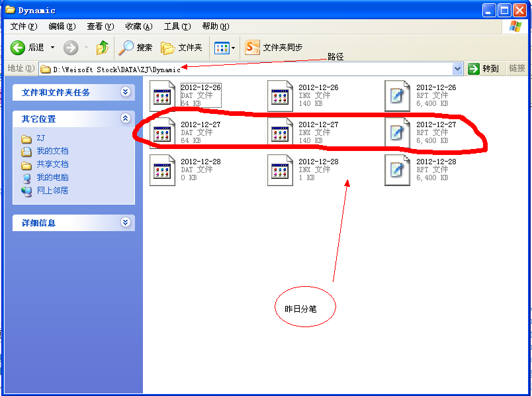Click the 转到 Go button
This screenshot has width=532, height=396.
pyautogui.click(x=484, y=69)
